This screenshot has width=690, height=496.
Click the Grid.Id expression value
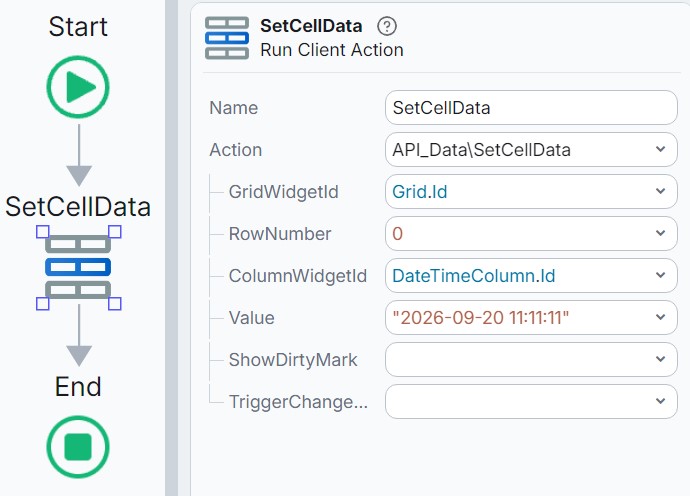click(419, 191)
